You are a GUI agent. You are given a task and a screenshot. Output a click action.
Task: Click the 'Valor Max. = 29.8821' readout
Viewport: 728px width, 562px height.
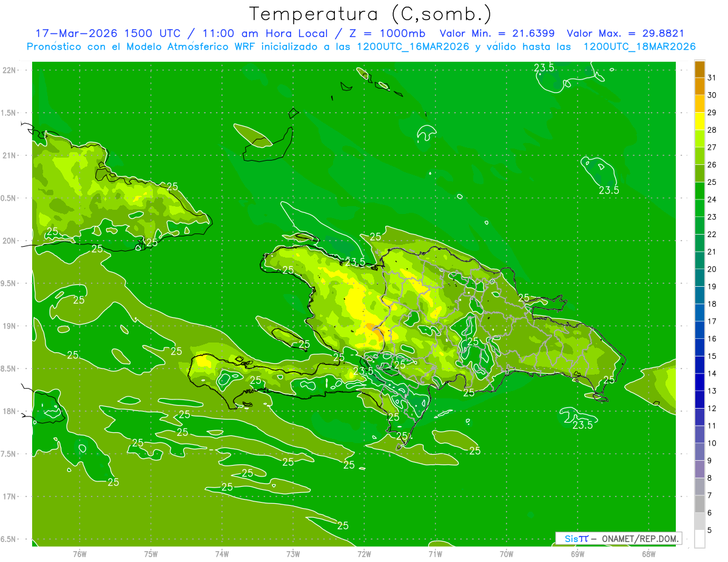click(x=625, y=33)
